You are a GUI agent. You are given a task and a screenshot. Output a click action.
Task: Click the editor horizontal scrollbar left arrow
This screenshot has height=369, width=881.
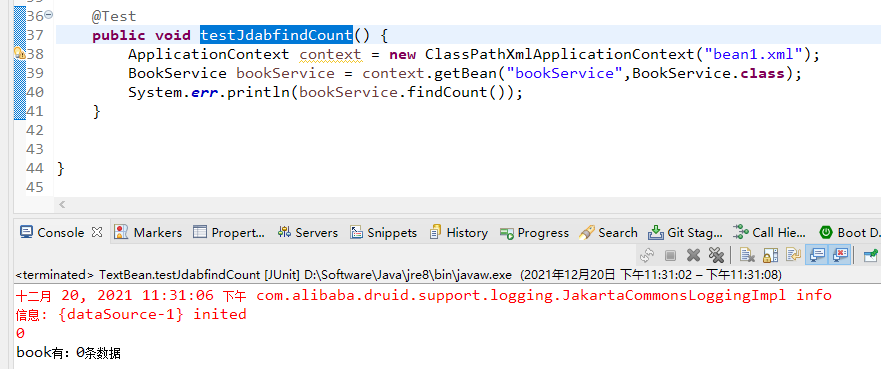click(61, 204)
